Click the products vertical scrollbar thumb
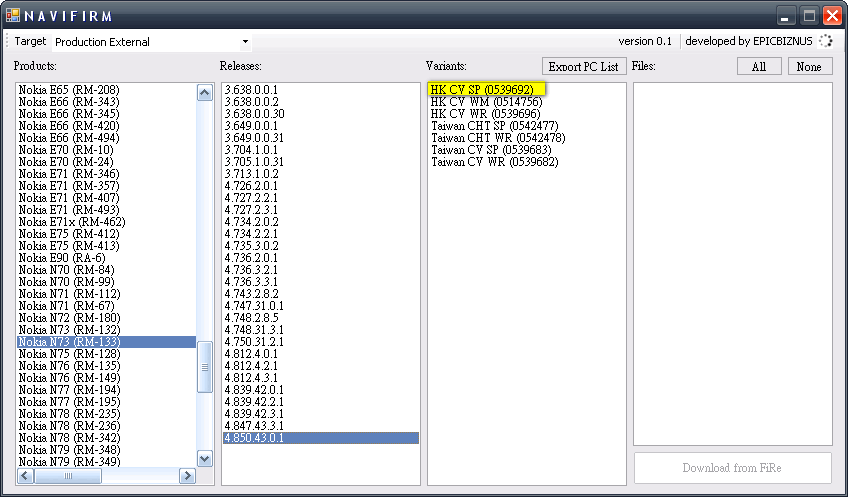 204,367
